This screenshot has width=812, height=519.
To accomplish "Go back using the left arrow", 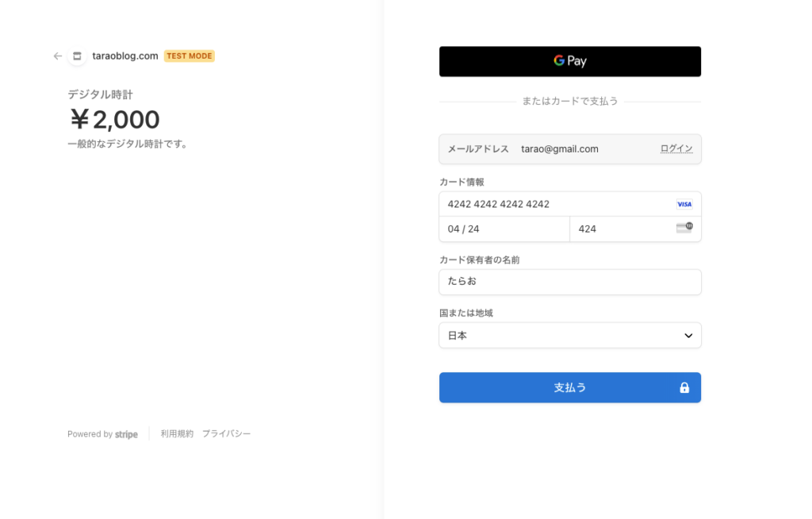I will [57, 56].
